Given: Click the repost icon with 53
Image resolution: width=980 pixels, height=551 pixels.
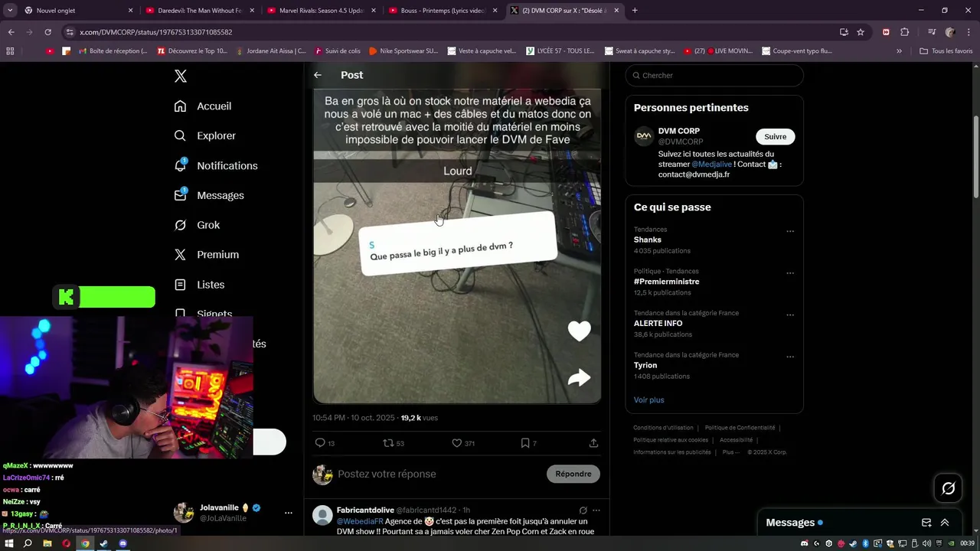Looking at the screenshot, I should [x=394, y=443].
